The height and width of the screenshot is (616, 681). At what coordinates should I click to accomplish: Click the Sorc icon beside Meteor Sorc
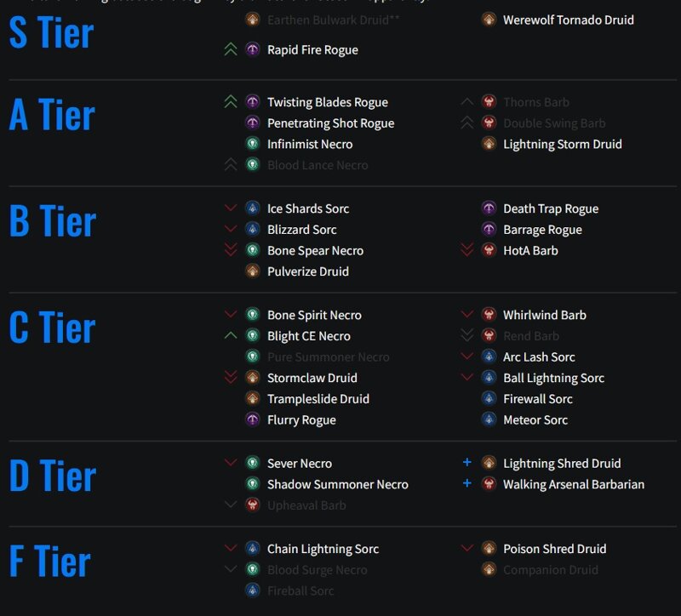[x=489, y=419]
